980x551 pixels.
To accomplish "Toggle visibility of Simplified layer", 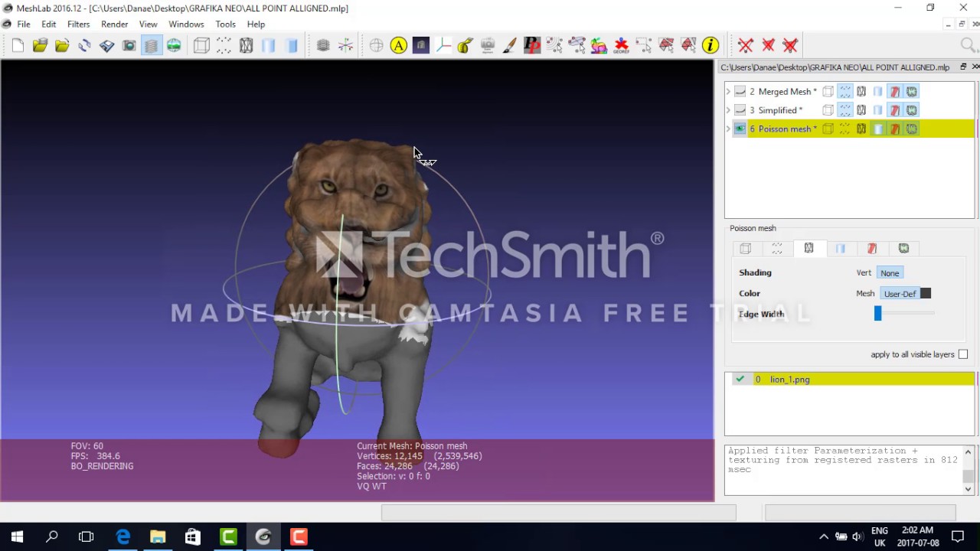I will click(740, 110).
